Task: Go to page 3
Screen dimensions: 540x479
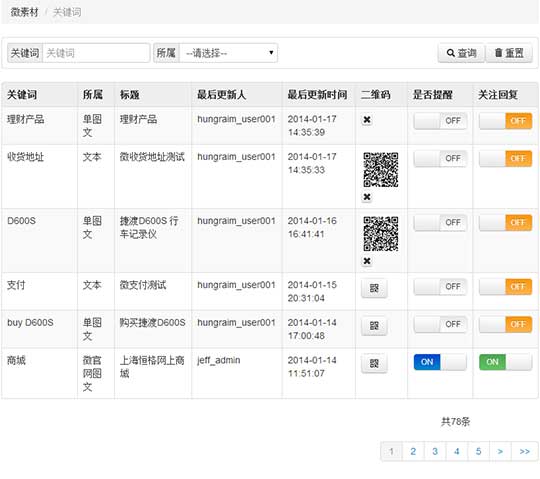Action: click(435, 451)
